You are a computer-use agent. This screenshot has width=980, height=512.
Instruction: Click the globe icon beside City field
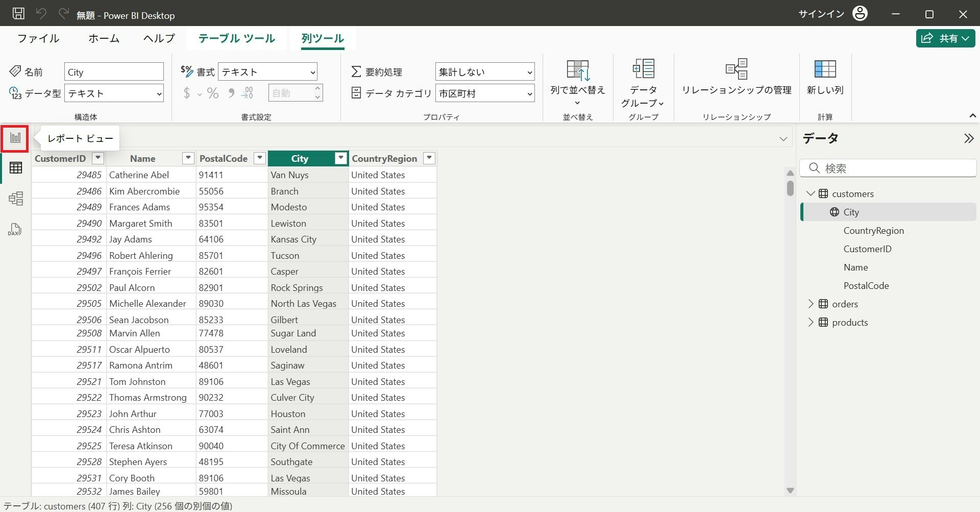tap(835, 212)
